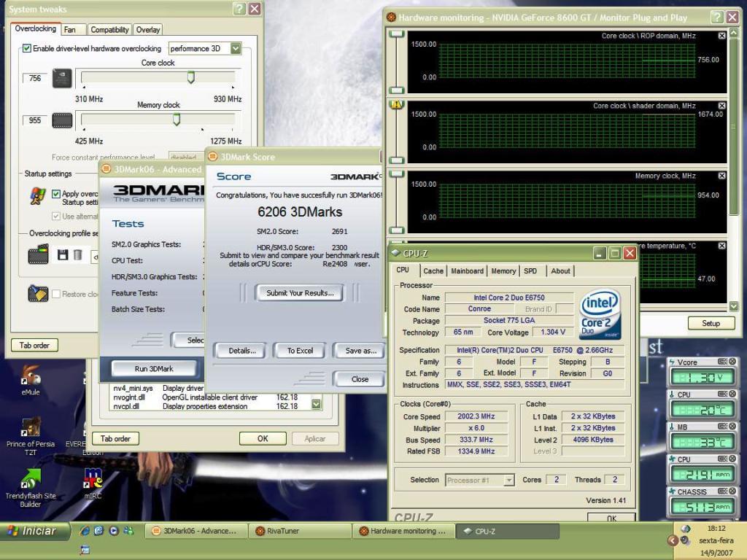Screen dimensions: 747x560
Task: Open Force constant performance level dropdown
Action: (x=187, y=156)
